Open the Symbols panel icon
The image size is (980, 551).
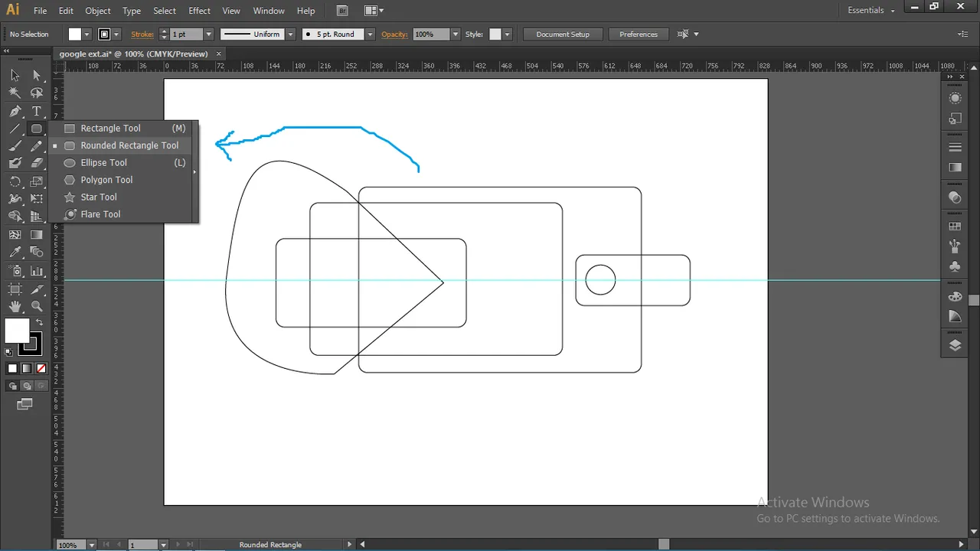click(955, 266)
